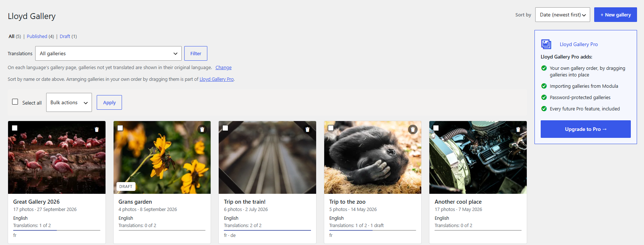Image resolution: width=644 pixels, height=245 pixels.
Task: Delete Another cool place using trash icon
Action: point(518,129)
